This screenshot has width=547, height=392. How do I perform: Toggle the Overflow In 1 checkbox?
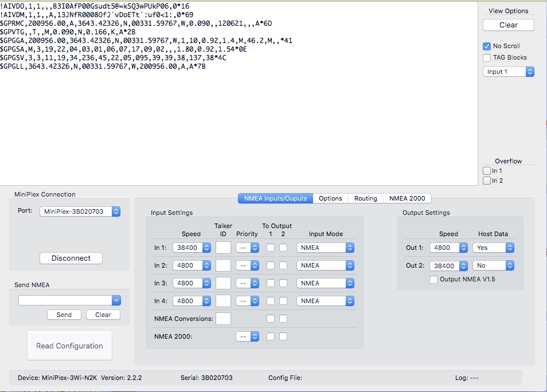point(487,171)
